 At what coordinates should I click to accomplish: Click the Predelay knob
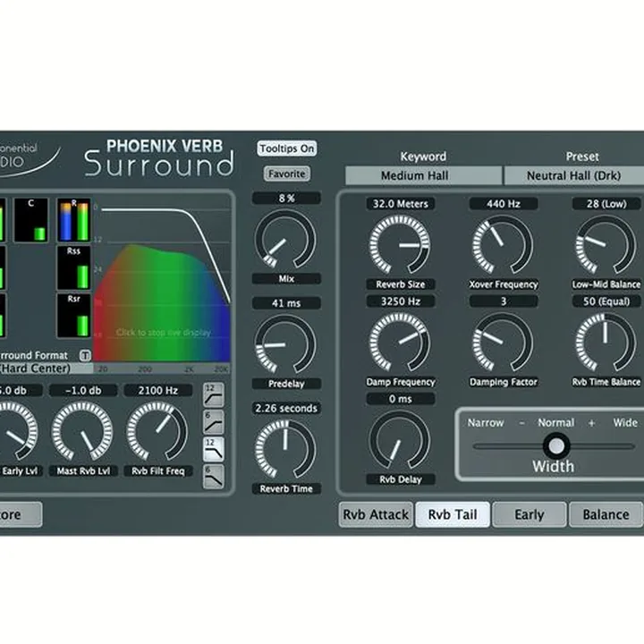click(285, 344)
